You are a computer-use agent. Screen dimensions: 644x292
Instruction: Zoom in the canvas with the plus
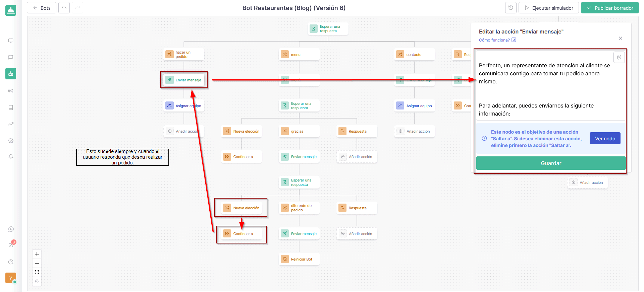click(x=37, y=254)
